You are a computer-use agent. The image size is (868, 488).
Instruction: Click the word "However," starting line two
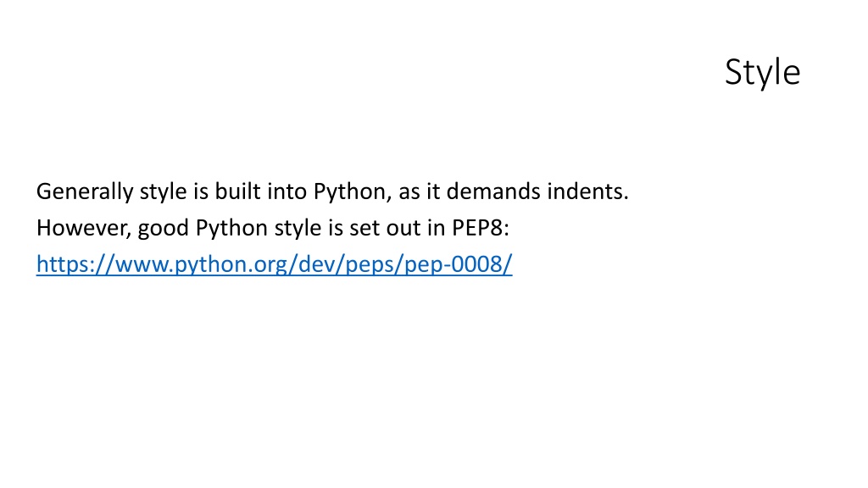pos(84,228)
